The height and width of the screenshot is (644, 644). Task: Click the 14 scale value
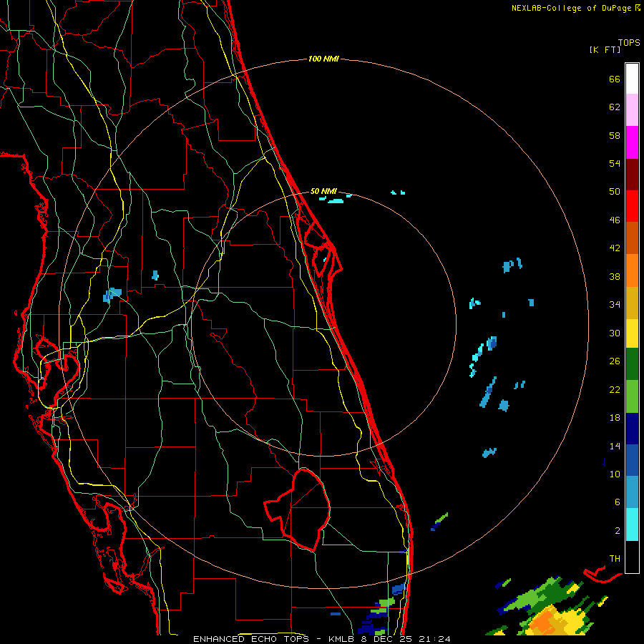(x=615, y=446)
